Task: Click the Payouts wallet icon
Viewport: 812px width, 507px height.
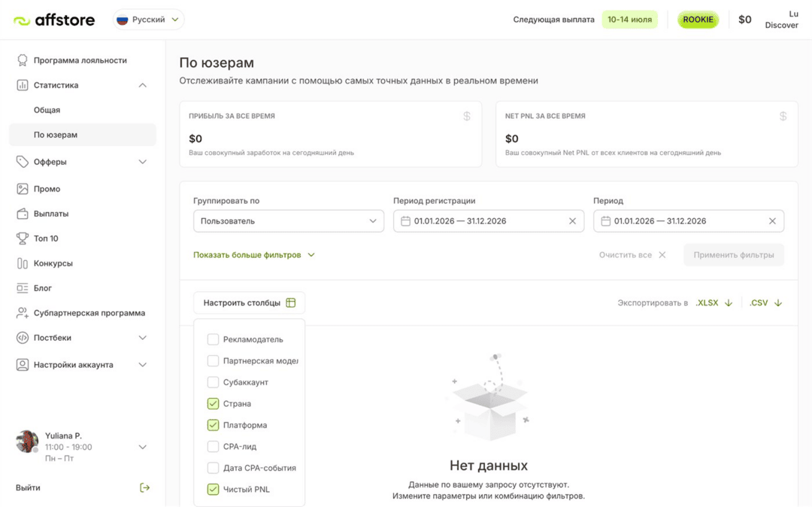Action: point(23,214)
